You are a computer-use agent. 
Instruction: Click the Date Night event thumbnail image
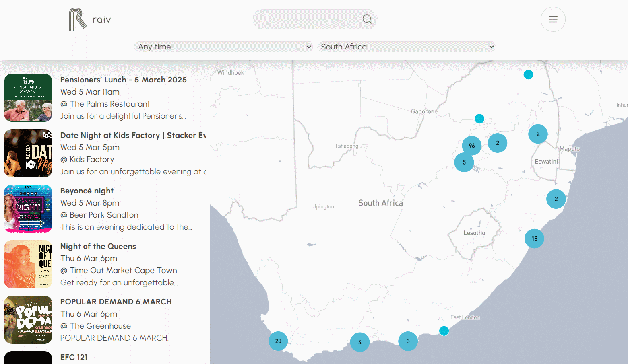pos(28,153)
